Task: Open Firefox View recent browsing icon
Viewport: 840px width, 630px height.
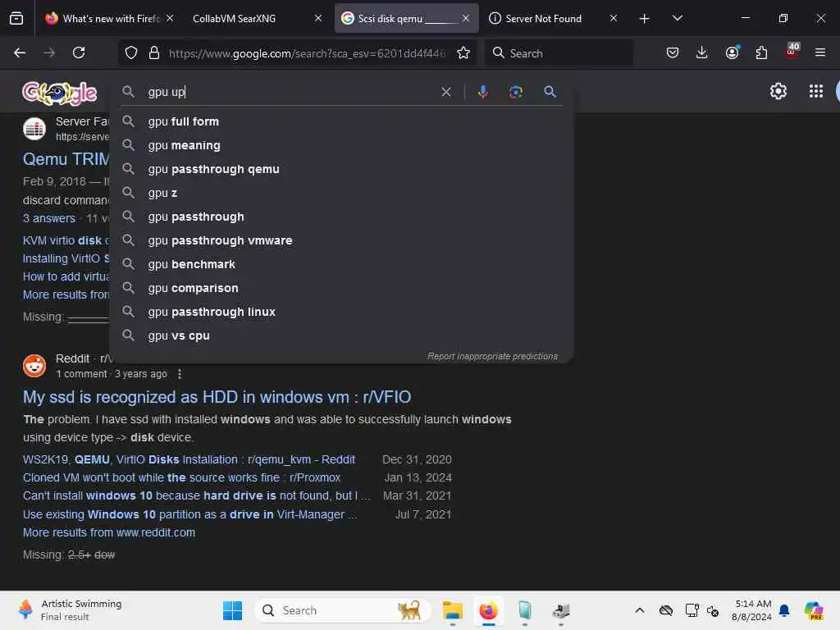Action: [x=16, y=19]
